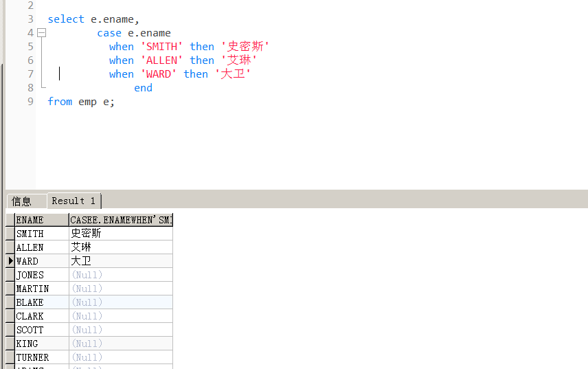588x369 pixels.
Task: Select the CASEE.ENAMEWHEN'SMI column header
Action: 121,220
